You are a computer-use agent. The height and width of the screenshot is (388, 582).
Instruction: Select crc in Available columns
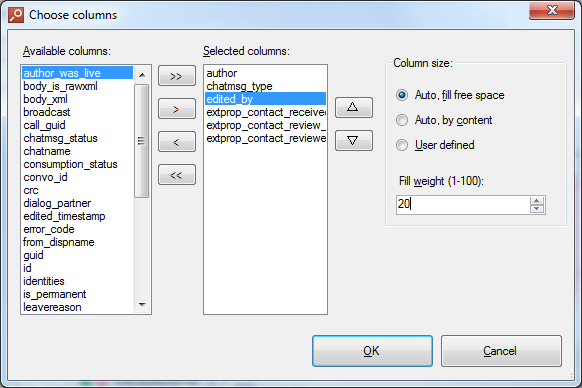pyautogui.click(x=77, y=190)
